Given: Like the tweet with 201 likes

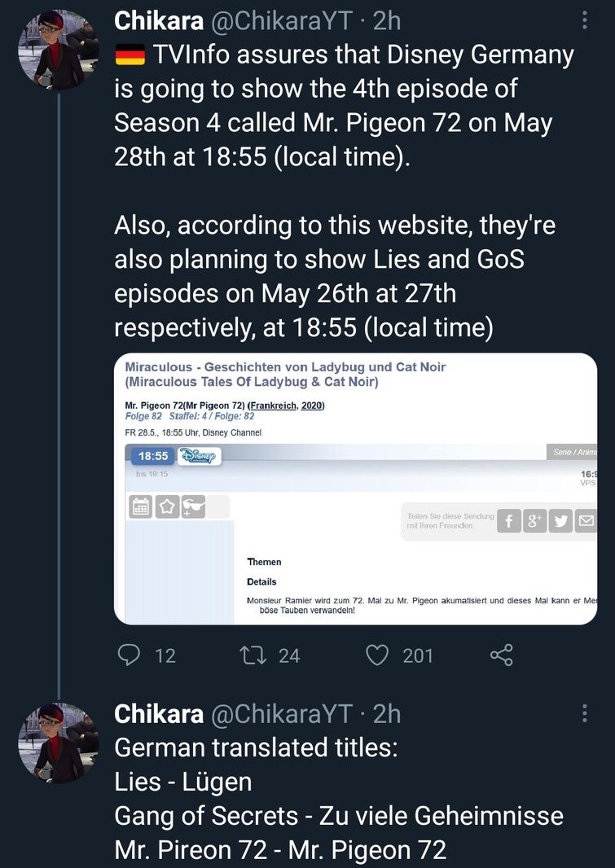Looking at the screenshot, I should [x=377, y=655].
